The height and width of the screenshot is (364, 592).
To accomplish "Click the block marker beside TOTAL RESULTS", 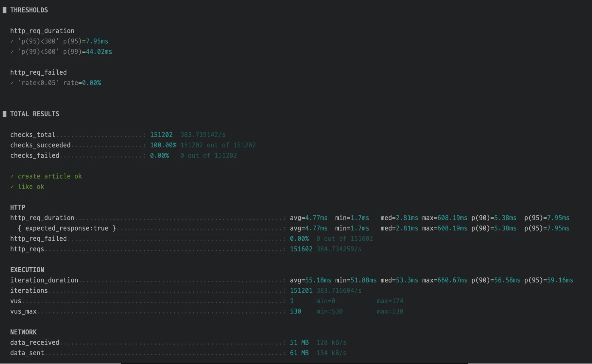I will [4, 114].
